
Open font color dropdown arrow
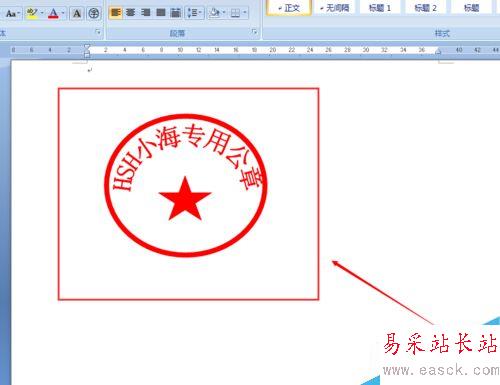[x=63, y=13]
